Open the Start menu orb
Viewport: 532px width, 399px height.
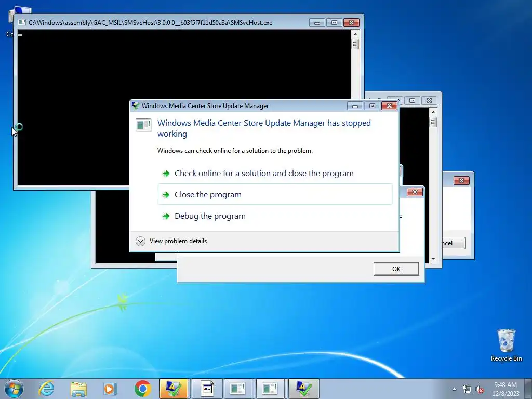[x=14, y=389]
